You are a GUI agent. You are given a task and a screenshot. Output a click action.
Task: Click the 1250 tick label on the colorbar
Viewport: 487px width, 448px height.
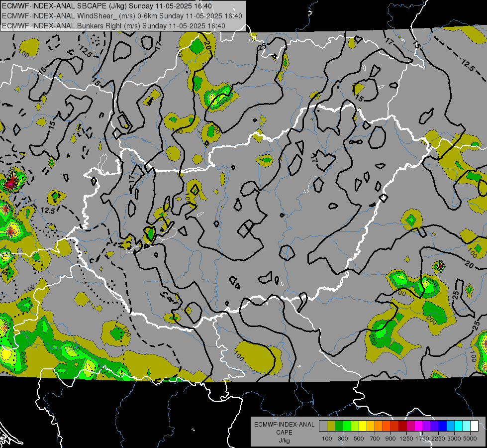406,439
